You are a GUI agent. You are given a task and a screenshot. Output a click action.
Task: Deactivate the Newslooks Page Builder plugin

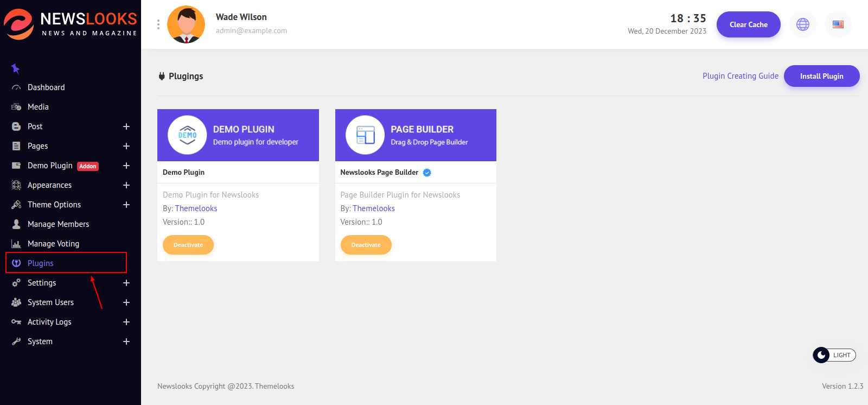[x=366, y=245]
